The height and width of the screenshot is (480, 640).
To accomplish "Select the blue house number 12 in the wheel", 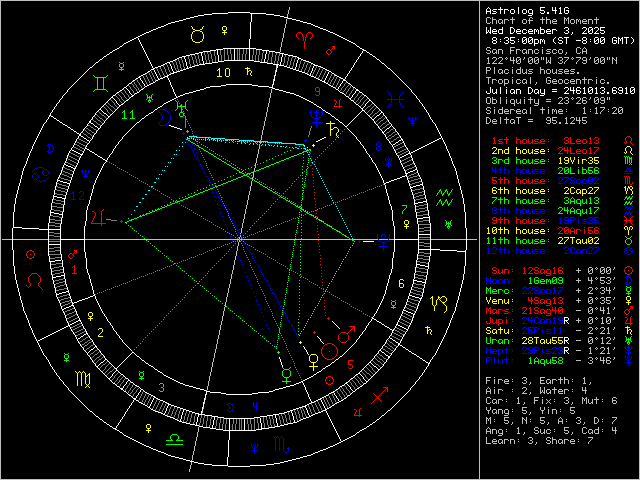I will click(x=78, y=196).
